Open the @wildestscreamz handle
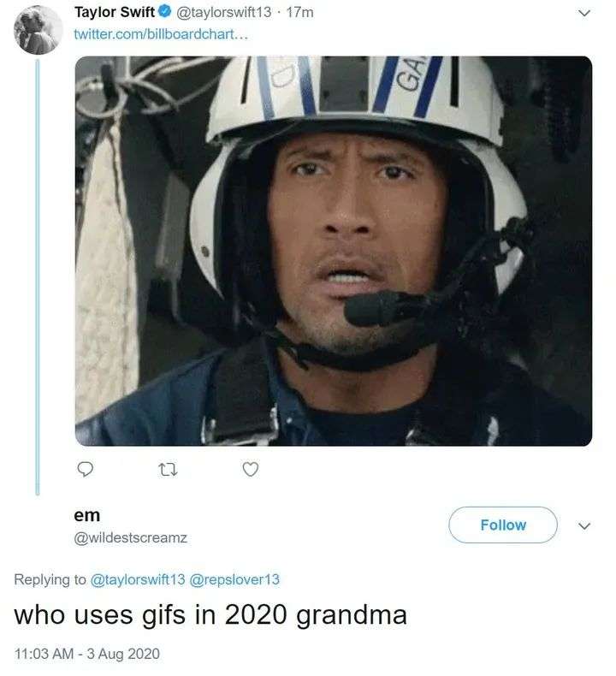 point(130,537)
